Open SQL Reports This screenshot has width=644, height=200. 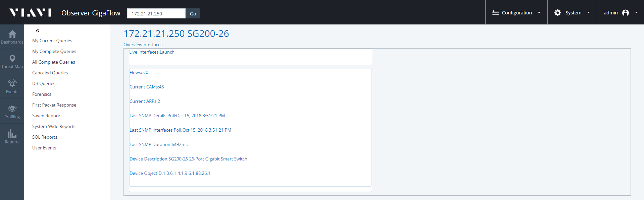coord(45,137)
